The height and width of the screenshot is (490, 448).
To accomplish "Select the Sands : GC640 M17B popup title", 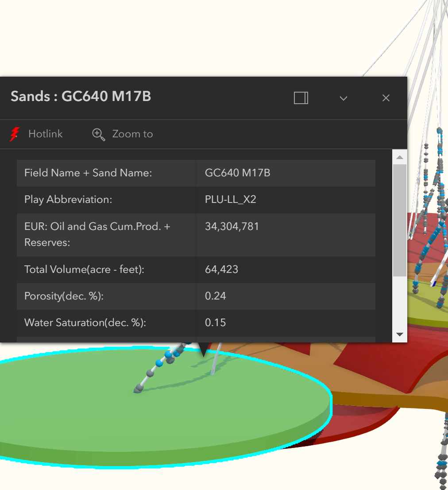I will tap(81, 97).
